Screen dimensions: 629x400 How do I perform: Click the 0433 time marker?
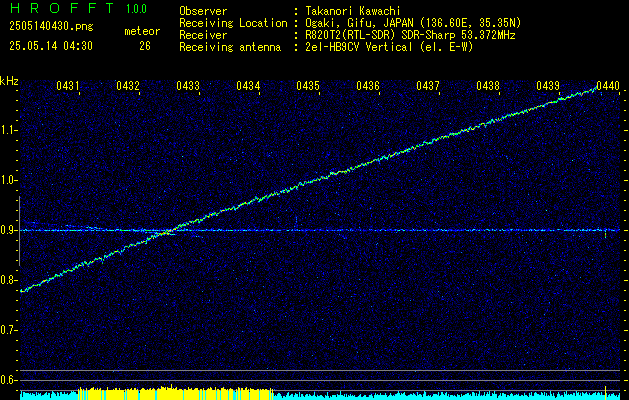pyautogui.click(x=188, y=86)
